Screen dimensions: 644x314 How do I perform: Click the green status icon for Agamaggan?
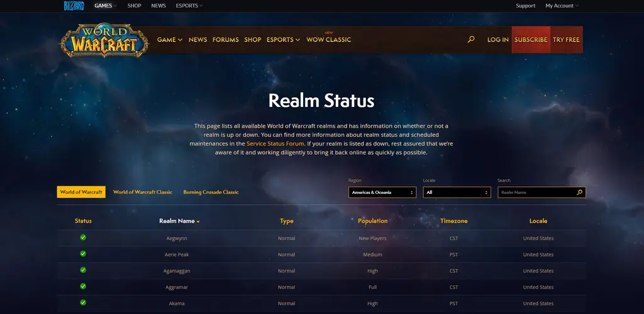point(83,270)
